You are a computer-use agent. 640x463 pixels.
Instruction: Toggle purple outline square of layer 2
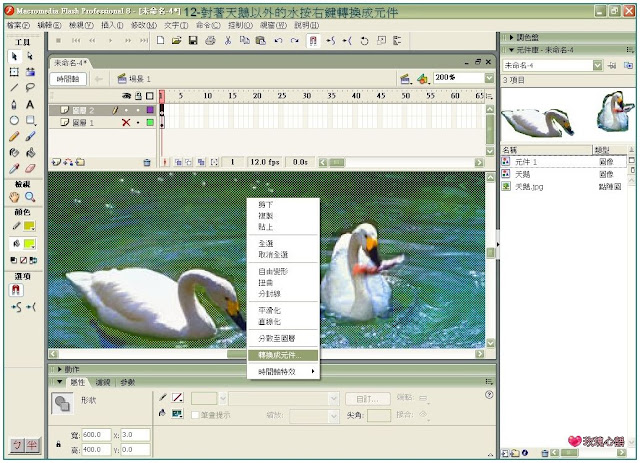[150, 110]
